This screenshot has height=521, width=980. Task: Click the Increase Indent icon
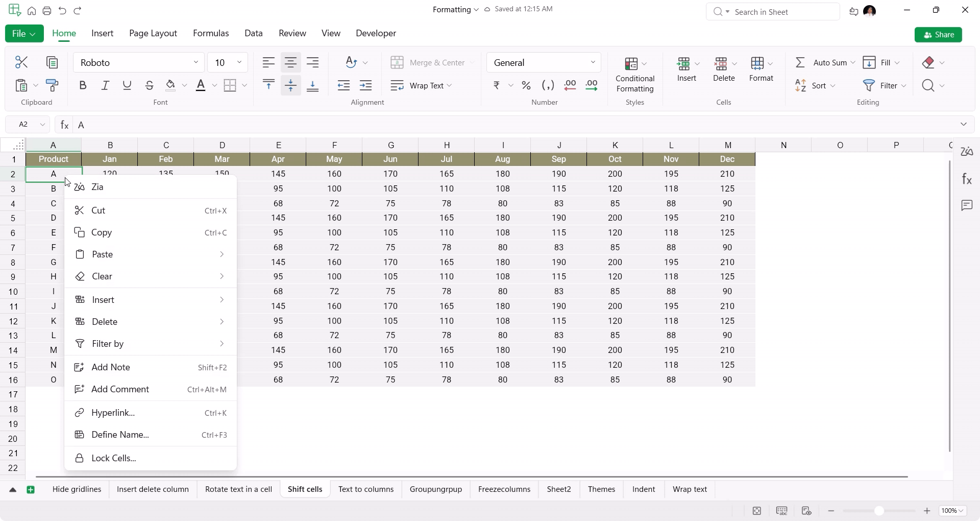(x=366, y=85)
